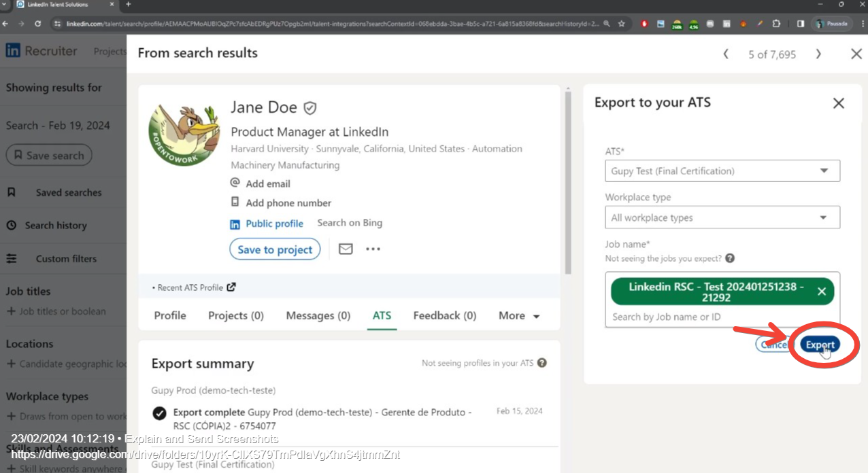Open a new browser tab
The image size is (868, 473).
click(x=129, y=5)
